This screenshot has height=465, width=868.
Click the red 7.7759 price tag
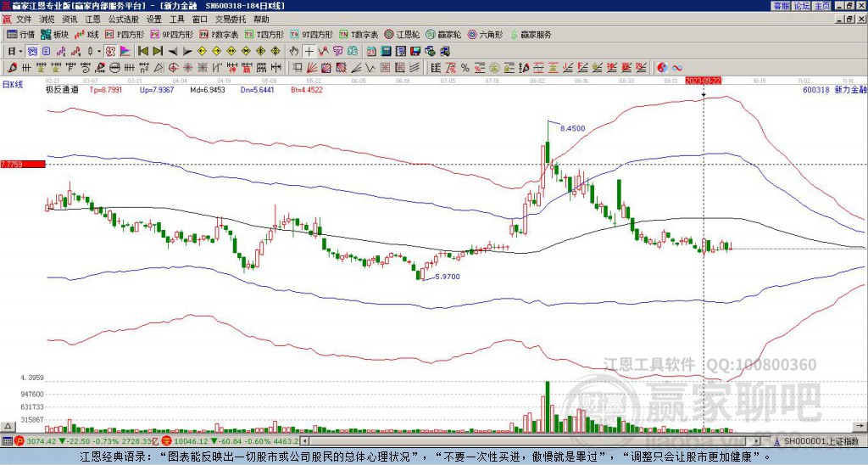[22, 164]
